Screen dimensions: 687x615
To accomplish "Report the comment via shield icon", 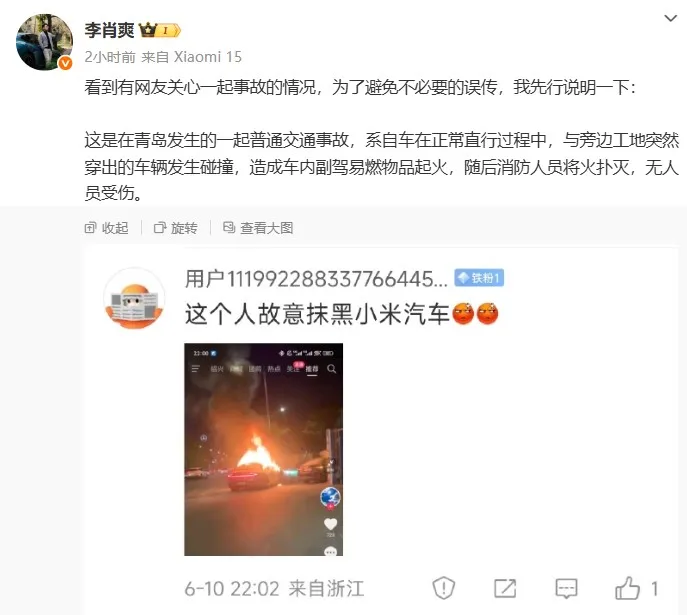I will click(443, 588).
